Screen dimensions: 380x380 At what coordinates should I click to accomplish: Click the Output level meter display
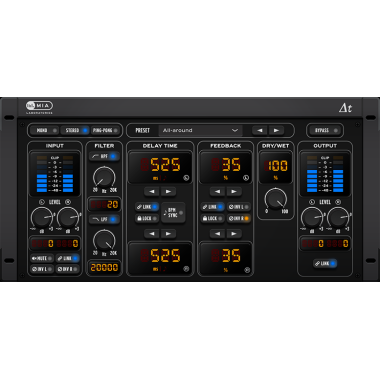tap(325, 174)
